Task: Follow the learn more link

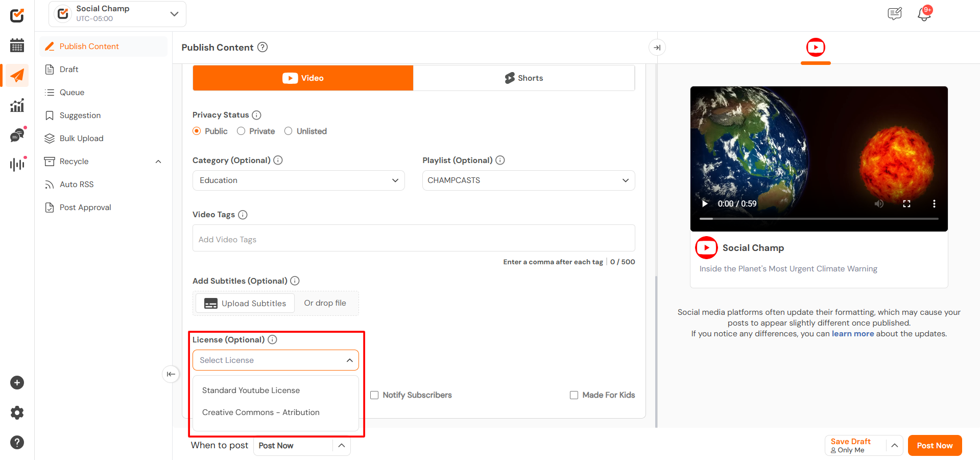Action: pyautogui.click(x=852, y=334)
